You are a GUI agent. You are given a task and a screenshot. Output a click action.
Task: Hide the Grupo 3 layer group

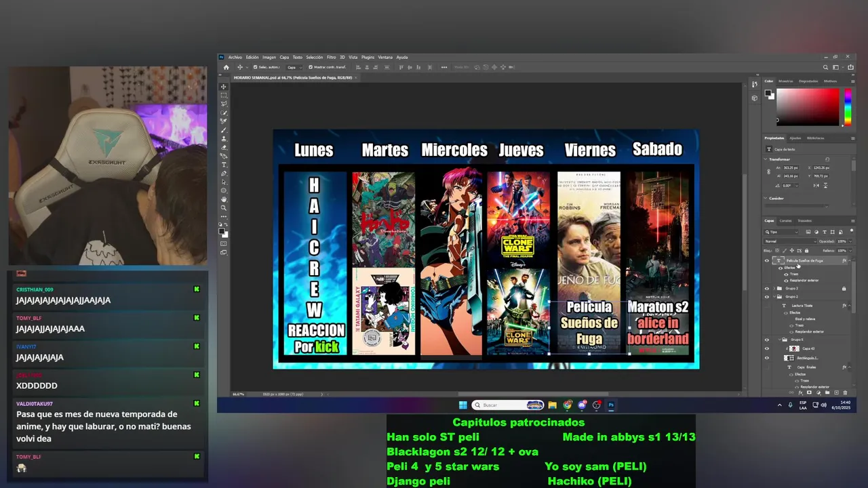766,289
